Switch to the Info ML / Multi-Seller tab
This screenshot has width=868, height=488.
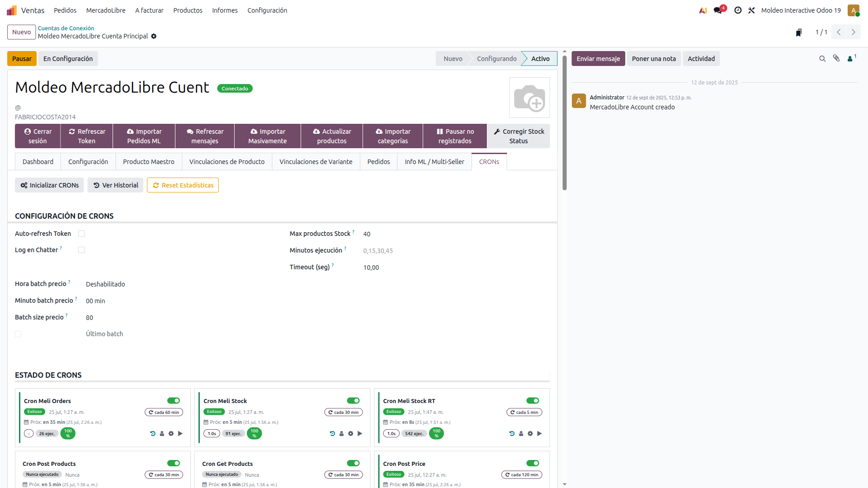(x=434, y=162)
